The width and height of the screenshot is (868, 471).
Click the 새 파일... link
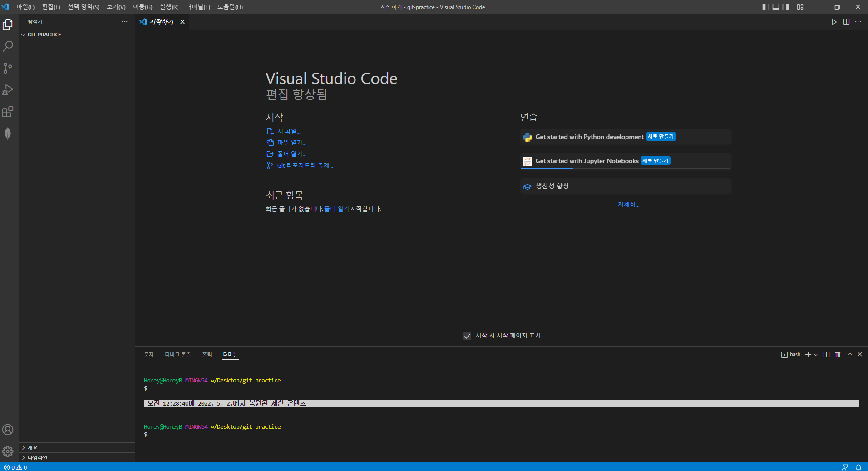coord(289,131)
